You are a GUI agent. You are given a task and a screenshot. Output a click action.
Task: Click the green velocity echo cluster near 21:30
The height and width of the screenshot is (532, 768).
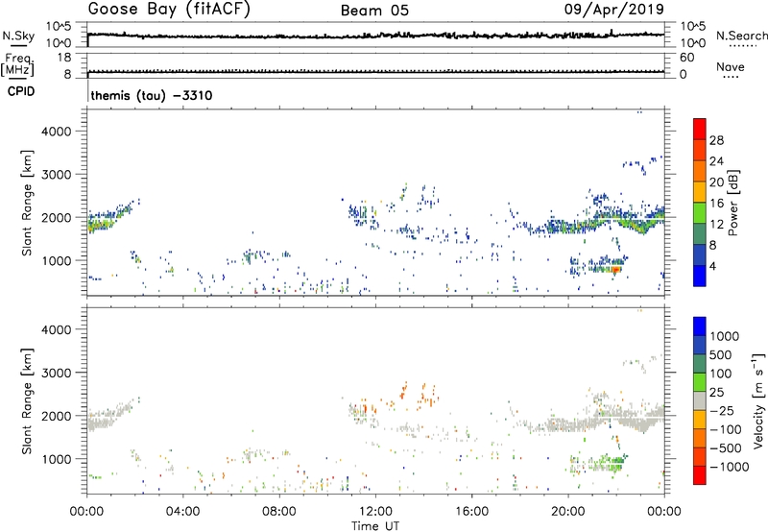click(605, 463)
